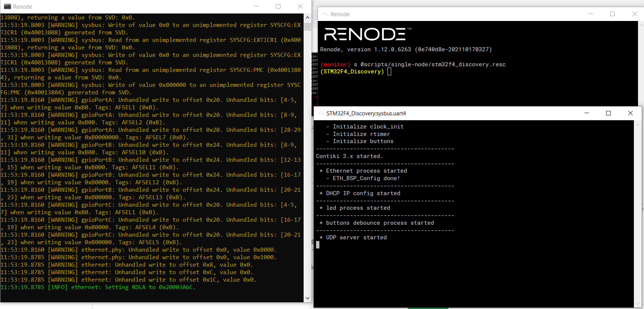The height and width of the screenshot is (309, 644).
Task: Click the green INFO 'Setting RDLA' log line
Action: pos(98,287)
